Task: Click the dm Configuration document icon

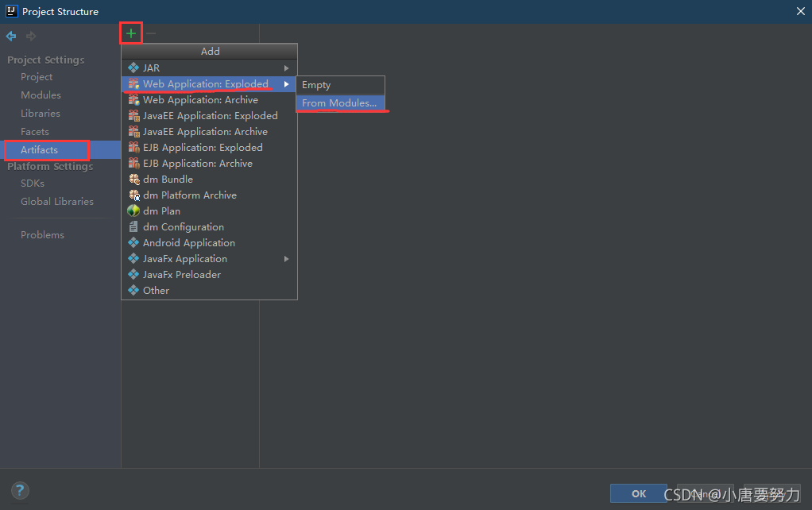Action: pyautogui.click(x=133, y=226)
